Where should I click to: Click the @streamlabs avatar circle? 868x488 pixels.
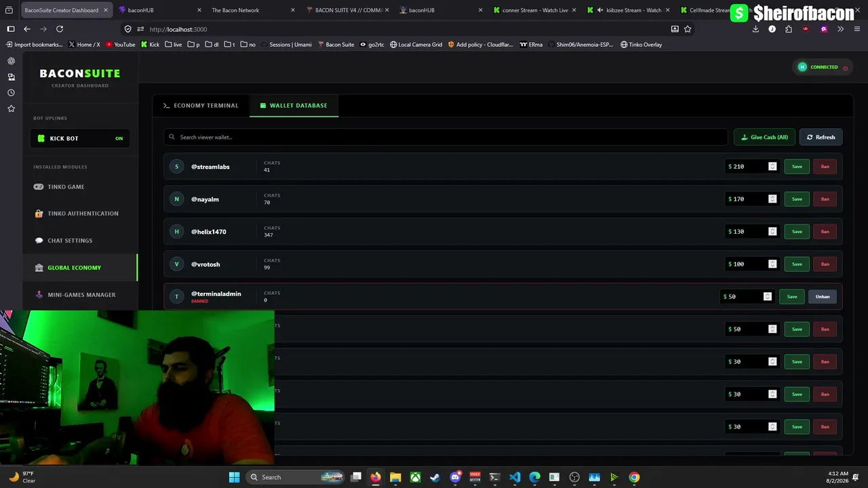pos(176,167)
